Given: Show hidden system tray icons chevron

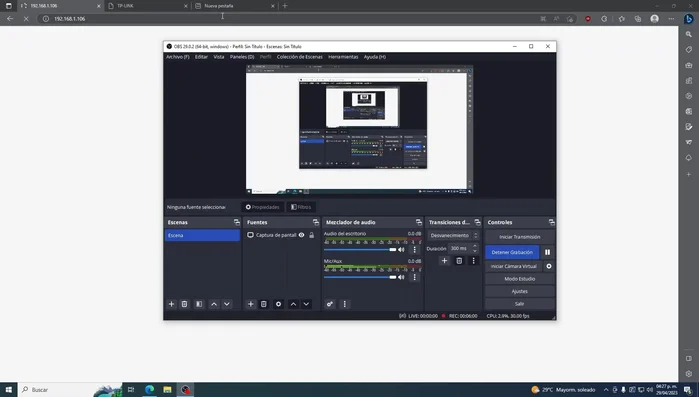Looking at the screenshot, I should pyautogui.click(x=605, y=390).
